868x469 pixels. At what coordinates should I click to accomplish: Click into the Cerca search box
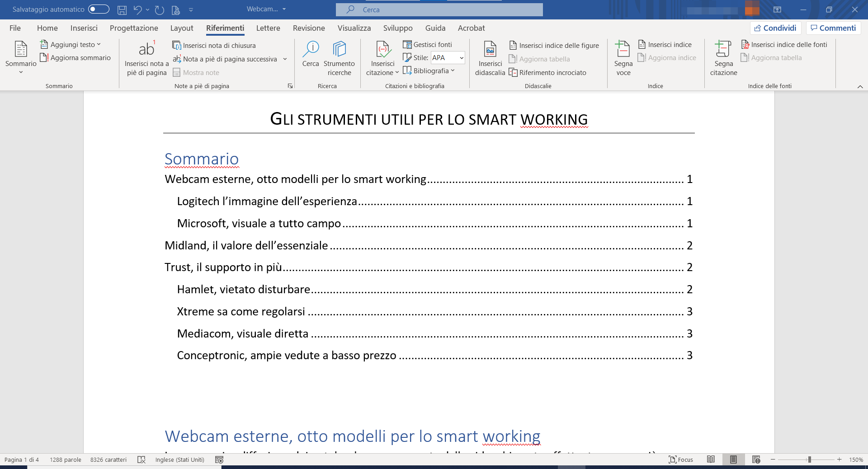[x=439, y=9]
